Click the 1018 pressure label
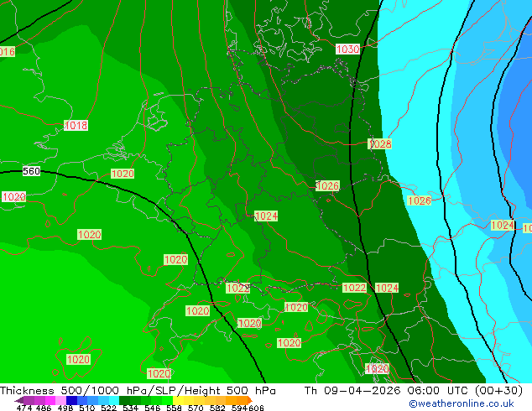 click(76, 126)
